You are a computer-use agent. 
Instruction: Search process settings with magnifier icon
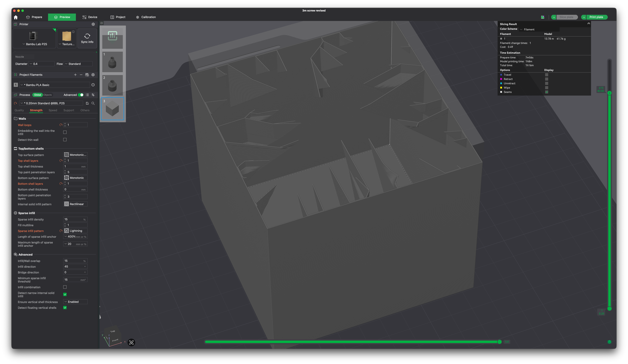pos(93,103)
